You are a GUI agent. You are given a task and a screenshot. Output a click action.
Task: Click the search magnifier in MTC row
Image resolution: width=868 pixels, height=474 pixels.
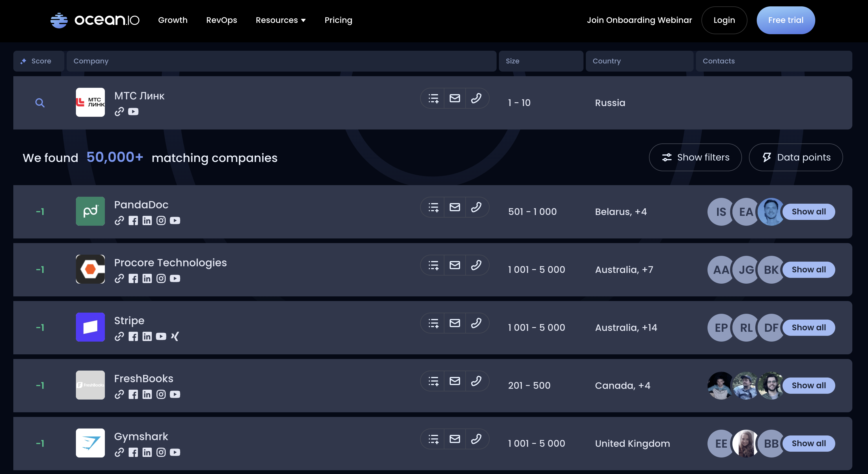(x=40, y=103)
